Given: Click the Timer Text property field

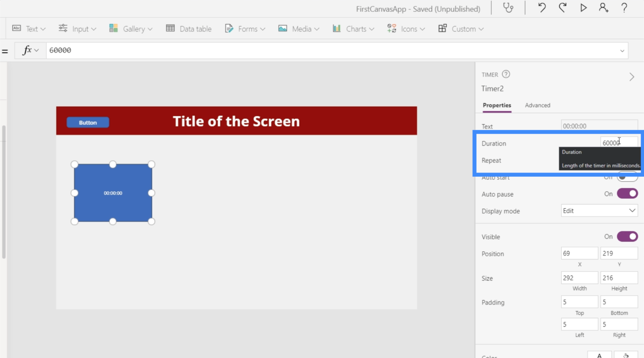Looking at the screenshot, I should [x=599, y=126].
